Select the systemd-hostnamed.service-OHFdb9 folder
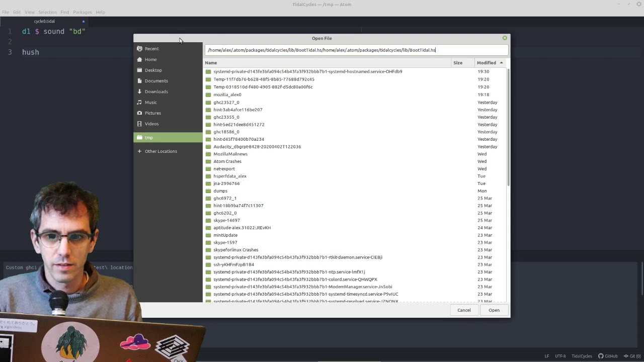 tap(355, 71)
